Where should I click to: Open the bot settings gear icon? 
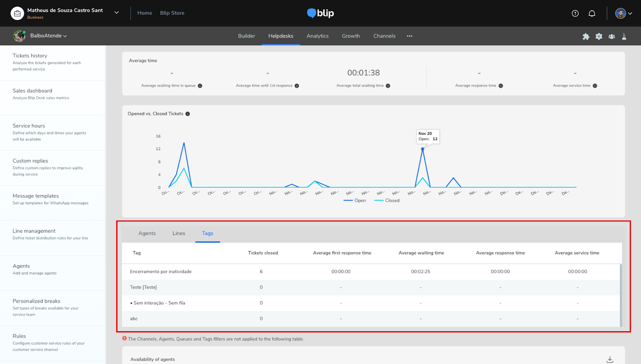point(599,36)
